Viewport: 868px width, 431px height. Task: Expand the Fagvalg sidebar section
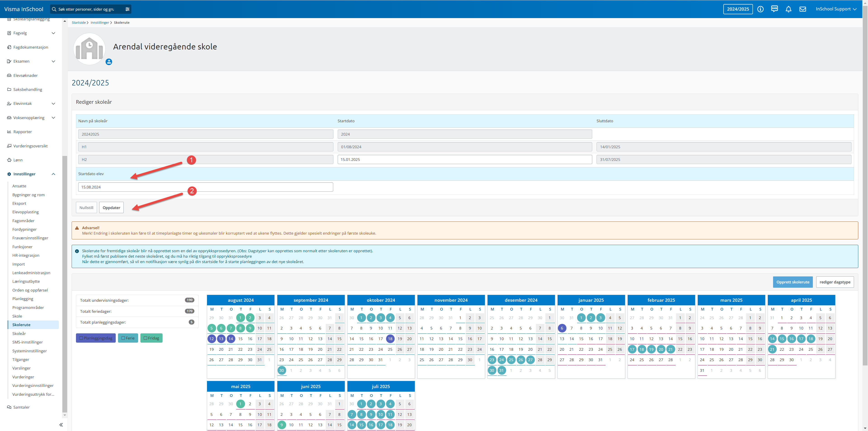[53, 33]
